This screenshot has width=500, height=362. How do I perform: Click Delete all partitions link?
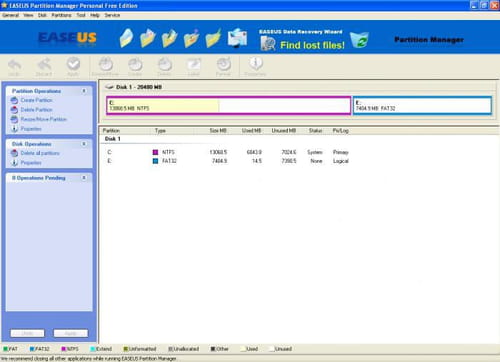[40, 153]
